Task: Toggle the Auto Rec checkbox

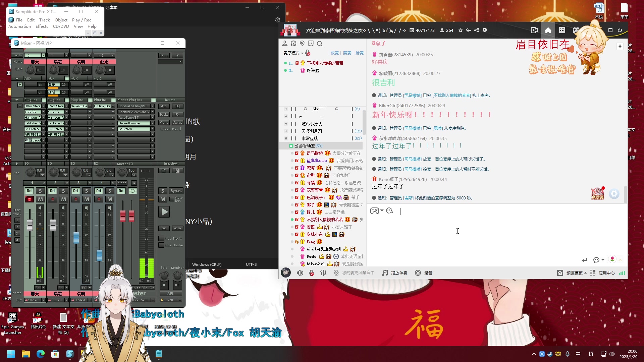Action: click(x=172, y=199)
